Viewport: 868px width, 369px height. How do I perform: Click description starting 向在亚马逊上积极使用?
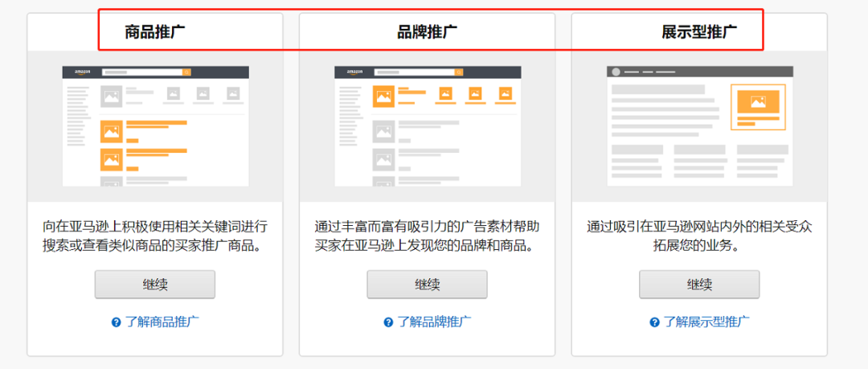coord(155,236)
